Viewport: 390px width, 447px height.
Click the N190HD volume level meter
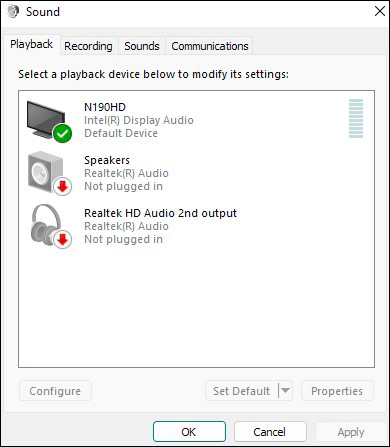356,118
